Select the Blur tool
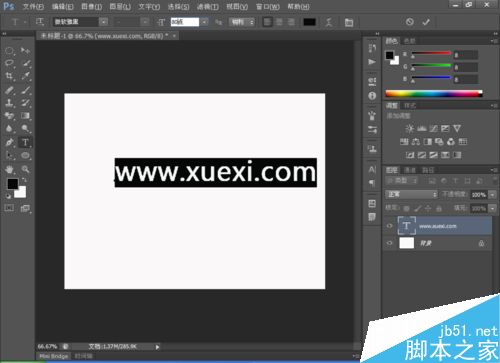The height and width of the screenshot is (363, 500). pos(9,129)
